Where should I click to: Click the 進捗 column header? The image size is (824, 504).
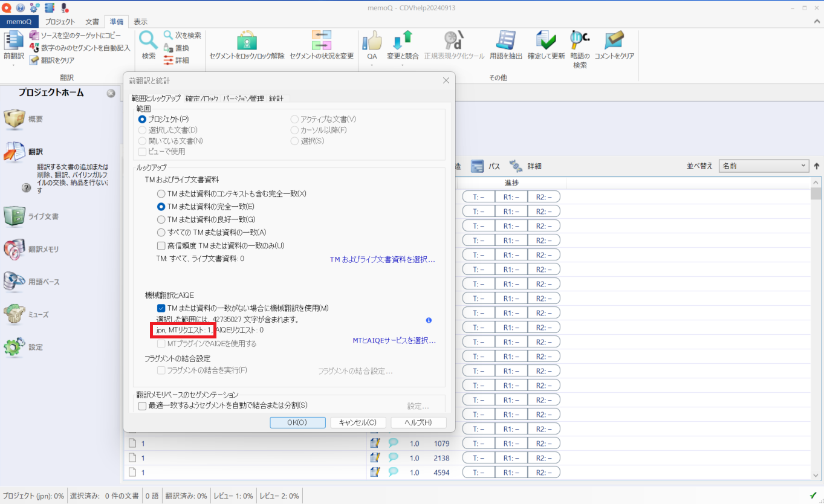pyautogui.click(x=511, y=183)
